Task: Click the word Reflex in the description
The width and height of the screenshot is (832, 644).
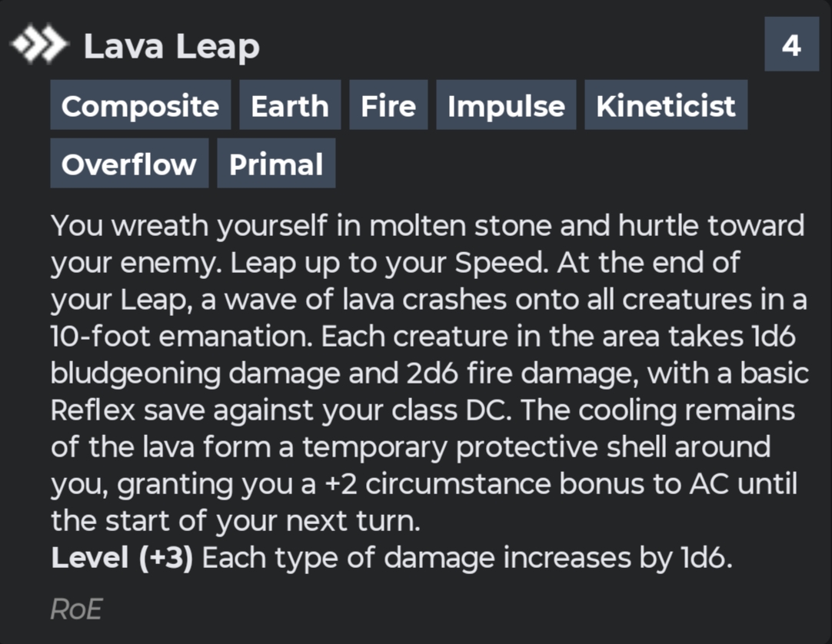Action: (93, 410)
